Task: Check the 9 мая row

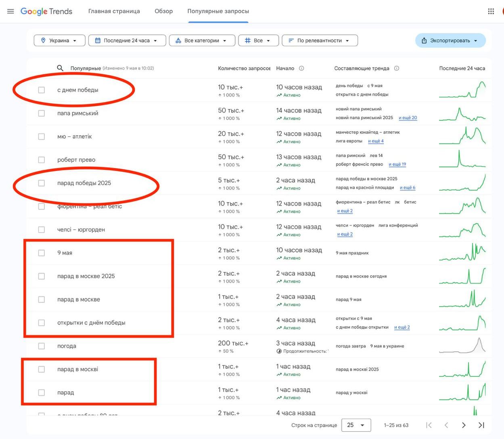Action: point(42,253)
